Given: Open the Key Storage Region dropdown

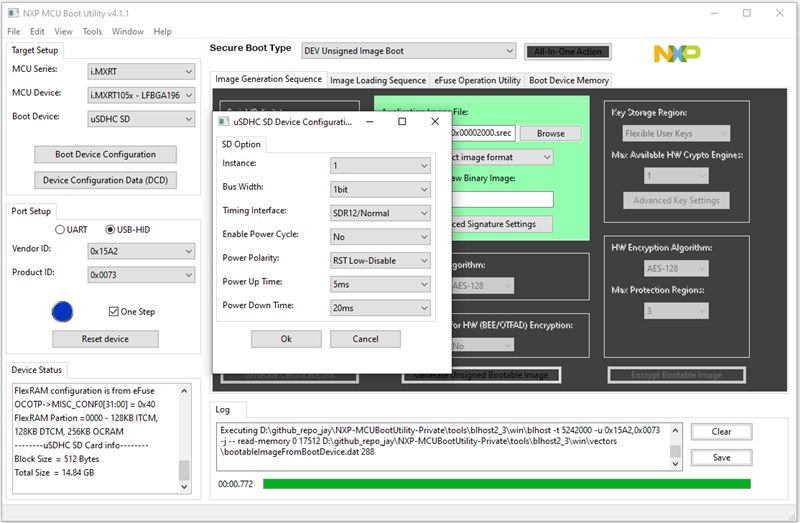Looking at the screenshot, I should pos(677,134).
